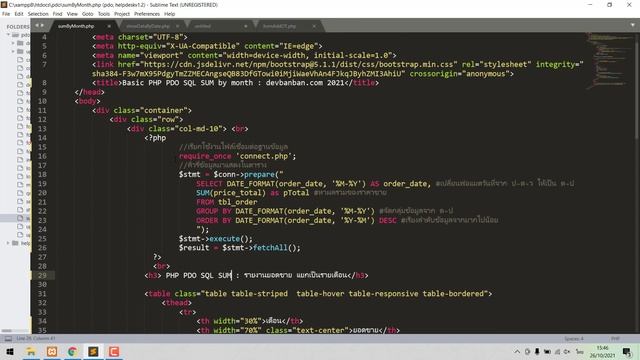Expand the second subfolder under pdo

pos(13,51)
